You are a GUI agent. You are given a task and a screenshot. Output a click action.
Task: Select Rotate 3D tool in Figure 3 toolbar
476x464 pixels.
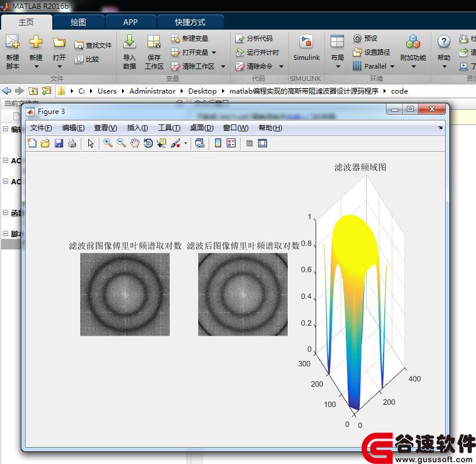[148, 143]
